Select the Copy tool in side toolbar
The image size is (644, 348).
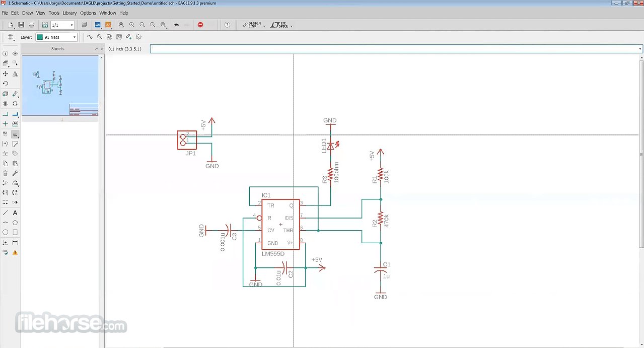tap(6, 163)
